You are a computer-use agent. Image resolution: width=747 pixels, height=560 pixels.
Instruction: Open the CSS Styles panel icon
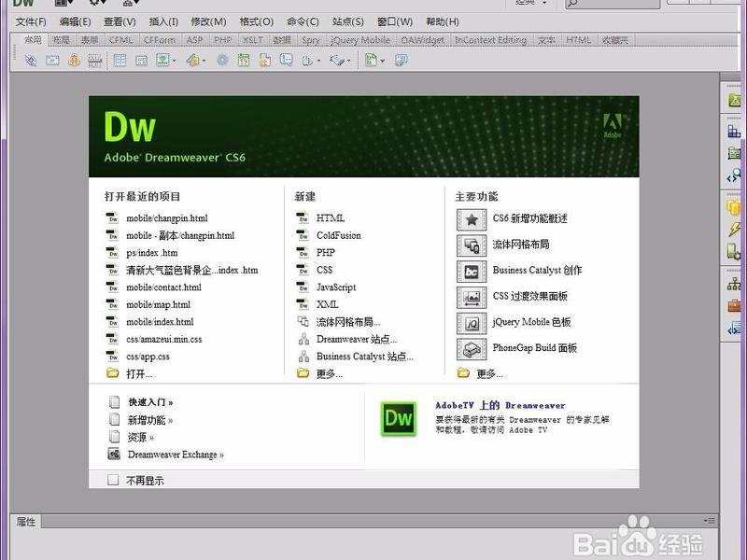734,132
